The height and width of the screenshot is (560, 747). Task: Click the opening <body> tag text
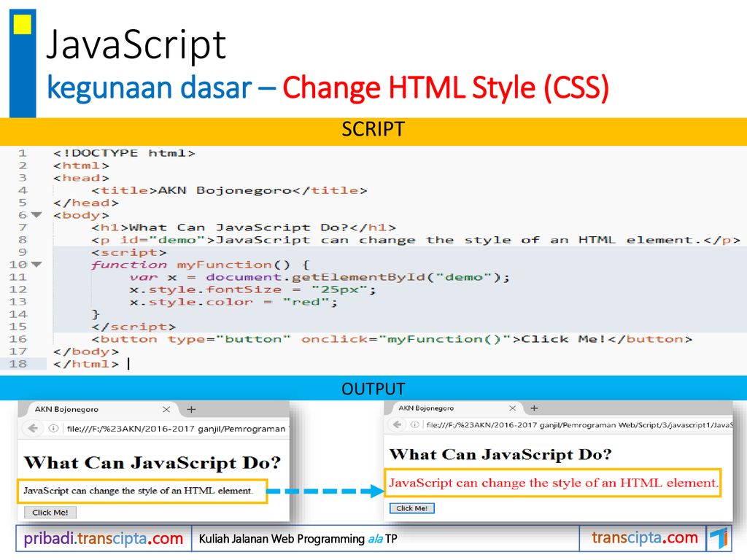82,215
